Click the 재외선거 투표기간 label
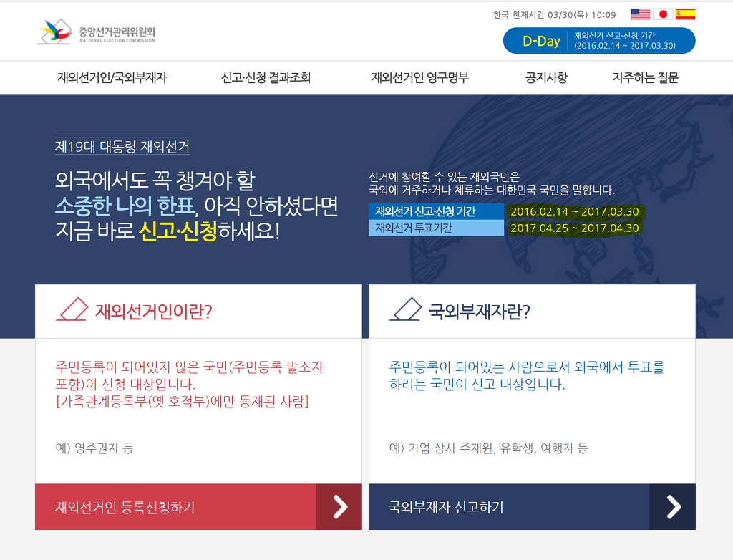Screen dimensions: 733x560 coord(436,228)
